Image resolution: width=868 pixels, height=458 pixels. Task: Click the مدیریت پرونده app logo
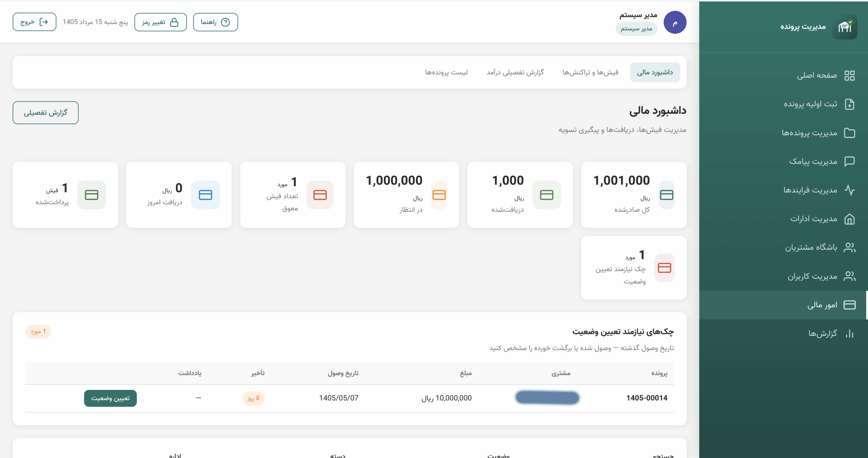(x=845, y=27)
